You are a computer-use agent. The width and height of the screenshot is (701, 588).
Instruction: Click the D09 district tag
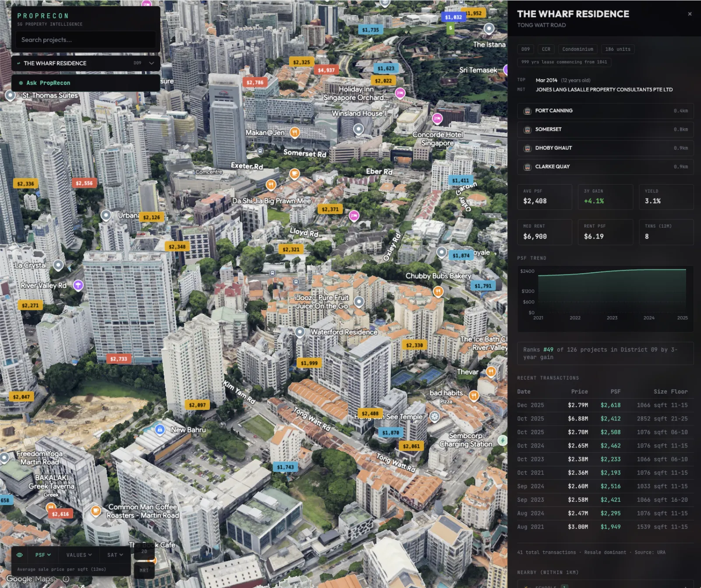[x=526, y=49]
